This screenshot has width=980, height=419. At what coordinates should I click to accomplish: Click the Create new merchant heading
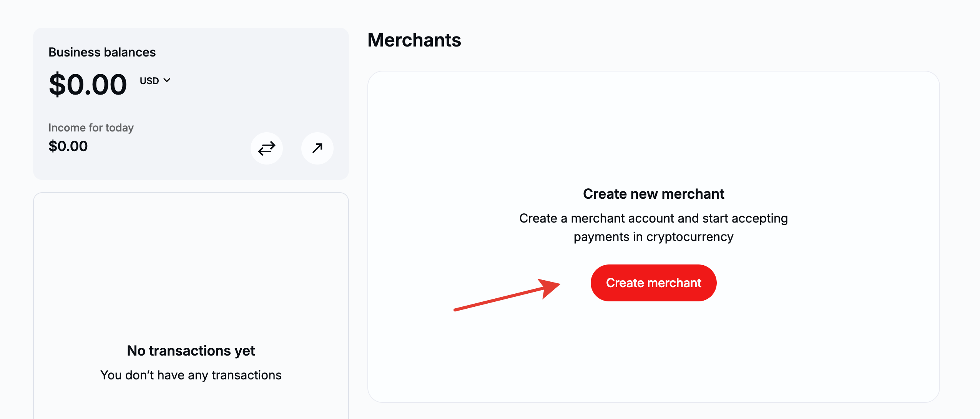[x=653, y=194]
